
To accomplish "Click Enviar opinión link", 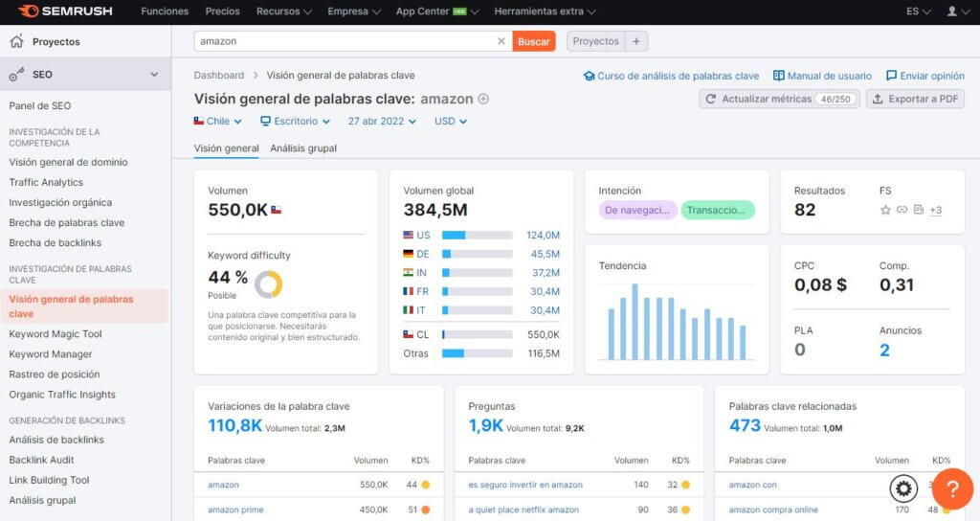I will [925, 76].
